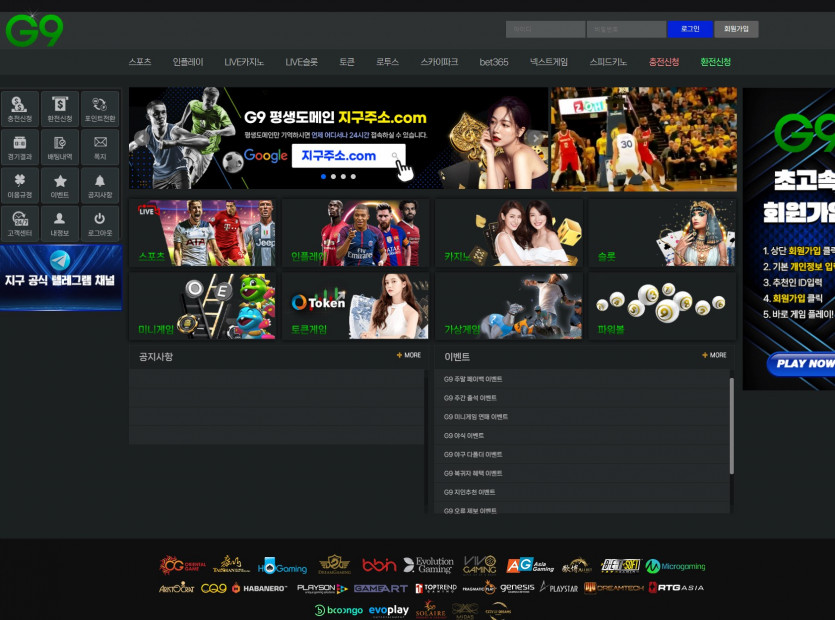The height and width of the screenshot is (620, 835).
Task: Click the 이용규정 clover icon
Action: [x=20, y=185]
